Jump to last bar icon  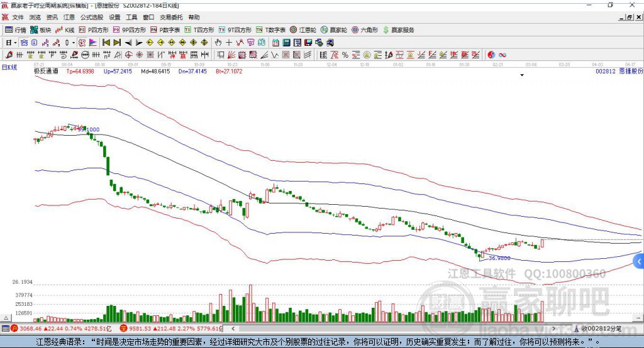[x=117, y=43]
